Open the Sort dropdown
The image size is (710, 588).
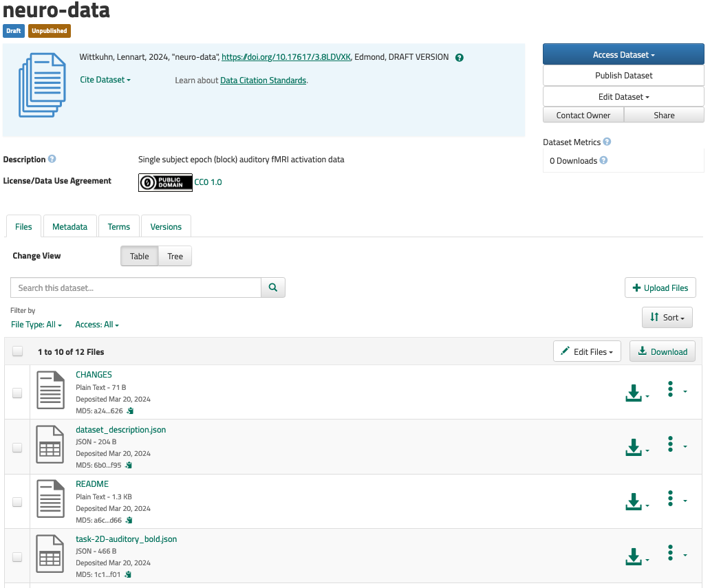coord(667,318)
